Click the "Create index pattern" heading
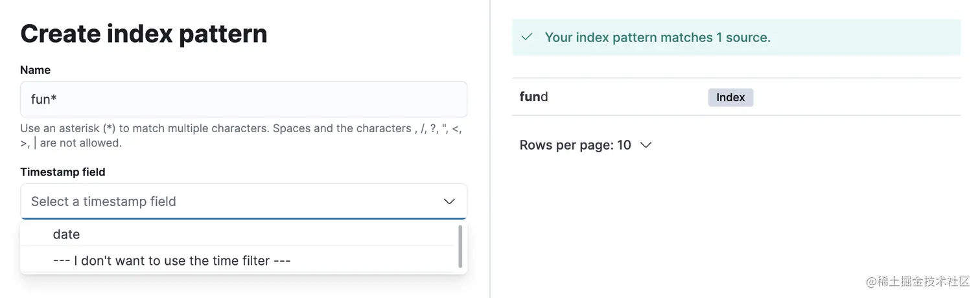Screen dimensions: 980x298 [144, 34]
